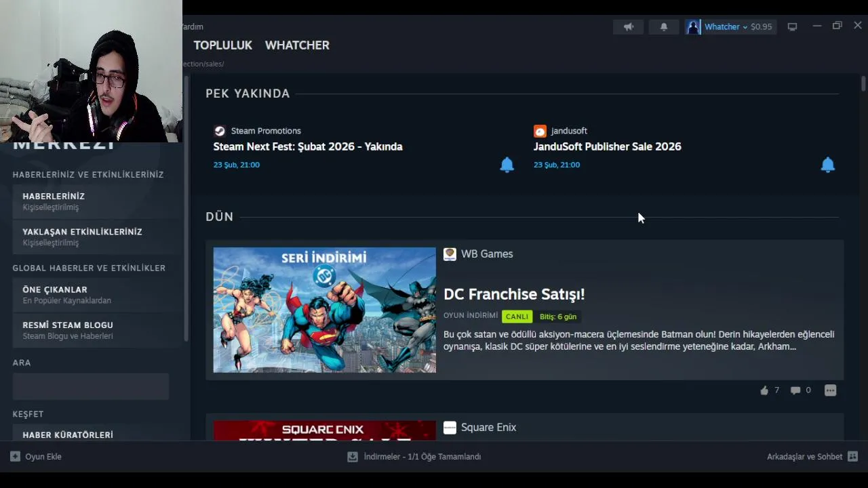Viewport: 868px width, 488px height.
Task: Open Arkadaşlar ve Sohbet
Action: (804, 457)
